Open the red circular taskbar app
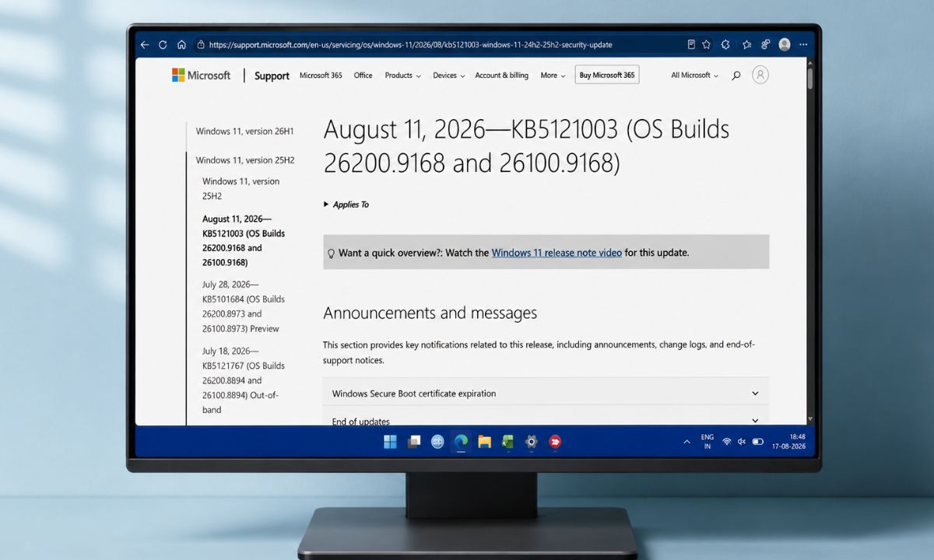The width and height of the screenshot is (934, 560). [555, 442]
